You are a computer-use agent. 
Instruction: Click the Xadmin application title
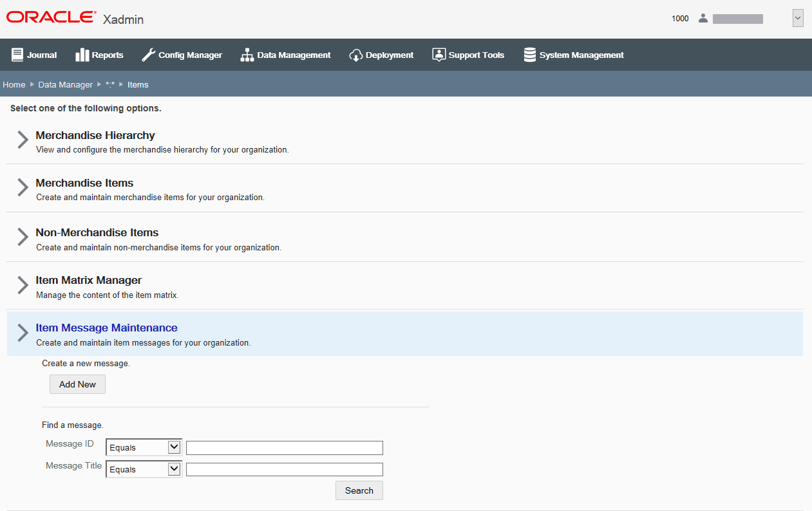(x=123, y=19)
